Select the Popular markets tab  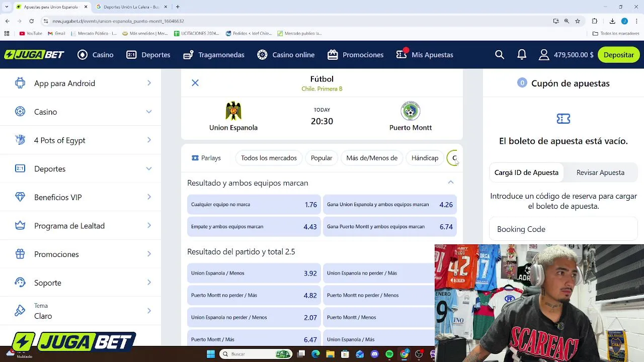pyautogui.click(x=321, y=158)
